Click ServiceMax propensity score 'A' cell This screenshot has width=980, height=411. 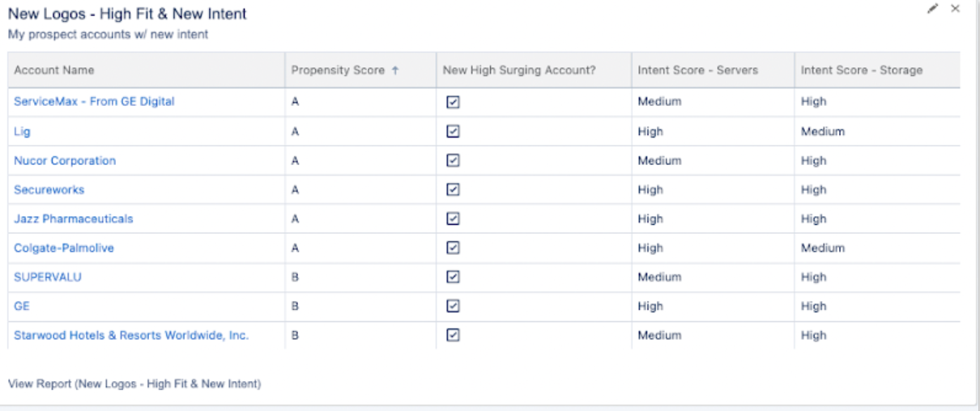360,102
